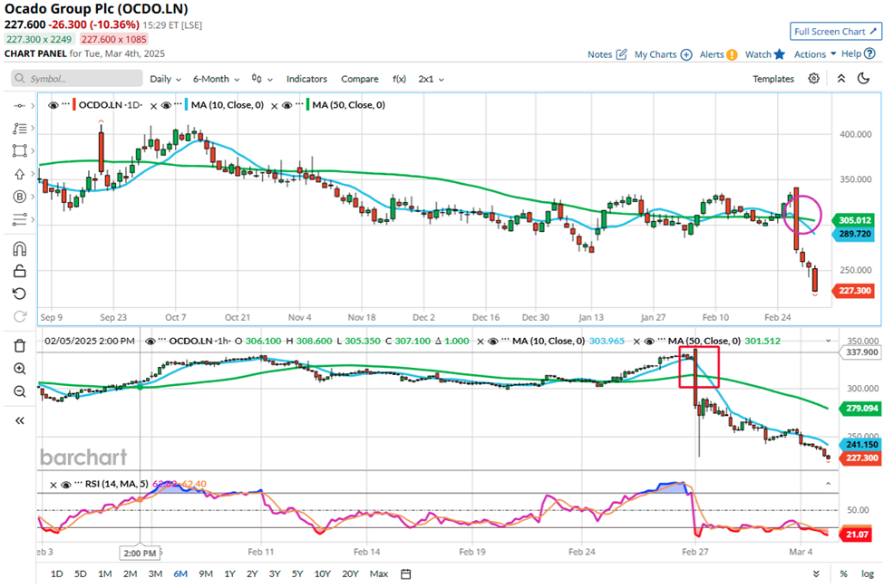Image resolution: width=884 pixels, height=588 pixels.
Task: Type in the Symbol search field
Action: tap(82, 79)
